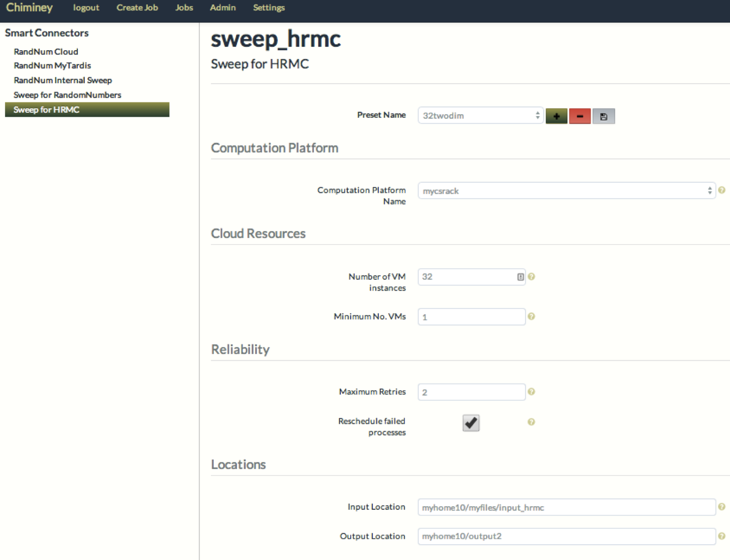This screenshot has height=560, width=730.
Task: Click the red remove preset minus button
Action: pyautogui.click(x=580, y=116)
